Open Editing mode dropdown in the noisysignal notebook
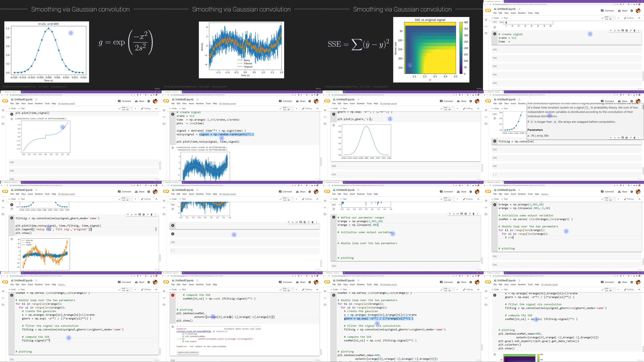Image resolution: width=644 pixels, height=362 pixels. [307, 108]
